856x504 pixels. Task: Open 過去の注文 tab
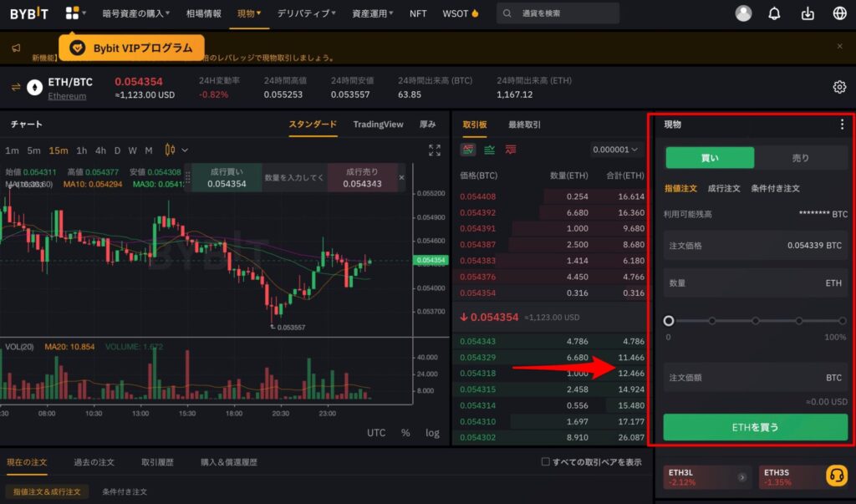94,462
